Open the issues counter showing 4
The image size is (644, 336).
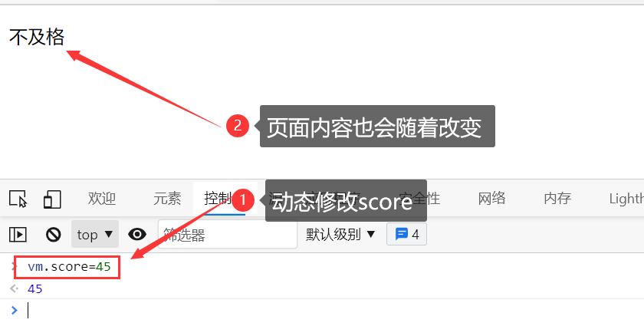[406, 234]
